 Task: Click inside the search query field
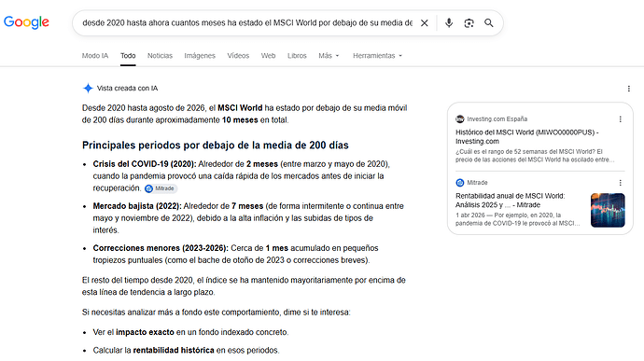coord(247,23)
